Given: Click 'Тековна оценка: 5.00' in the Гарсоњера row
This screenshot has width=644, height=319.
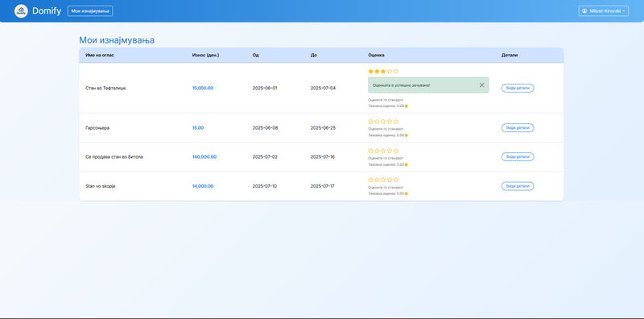Looking at the screenshot, I should 388,135.
